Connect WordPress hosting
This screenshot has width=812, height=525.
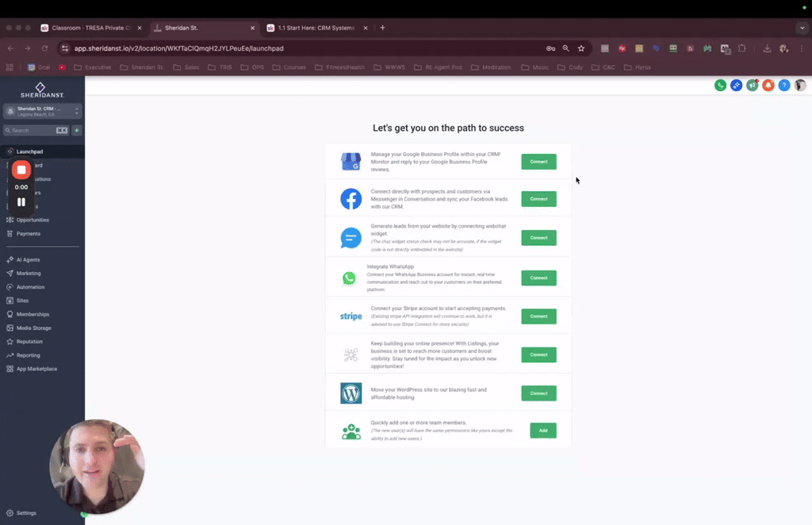pyautogui.click(x=538, y=393)
